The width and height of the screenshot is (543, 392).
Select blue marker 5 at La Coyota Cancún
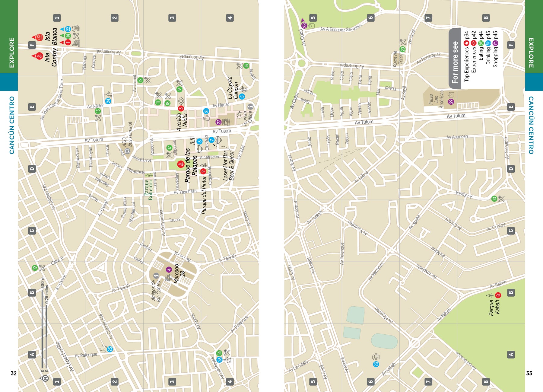pos(242,97)
